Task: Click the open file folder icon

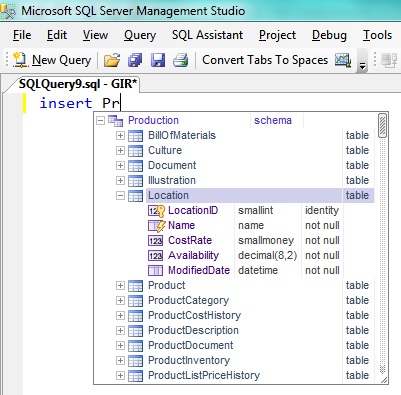Action: [112, 60]
